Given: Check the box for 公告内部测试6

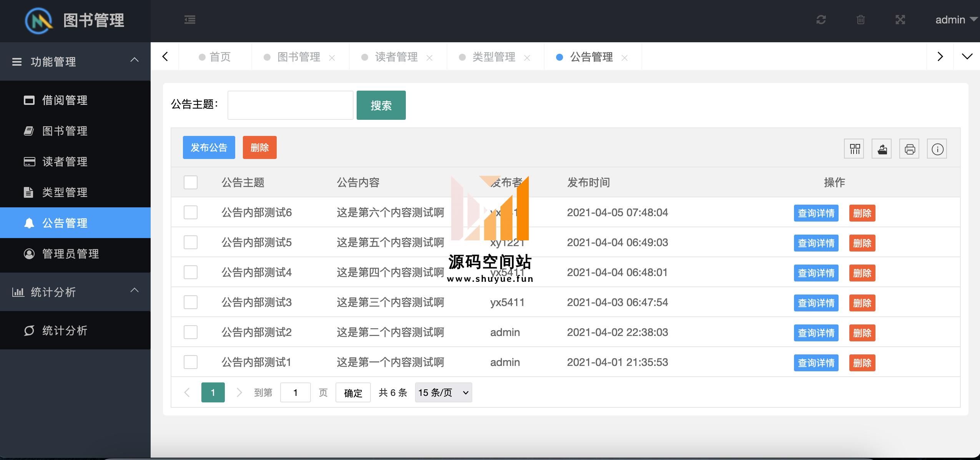Looking at the screenshot, I should (x=191, y=212).
